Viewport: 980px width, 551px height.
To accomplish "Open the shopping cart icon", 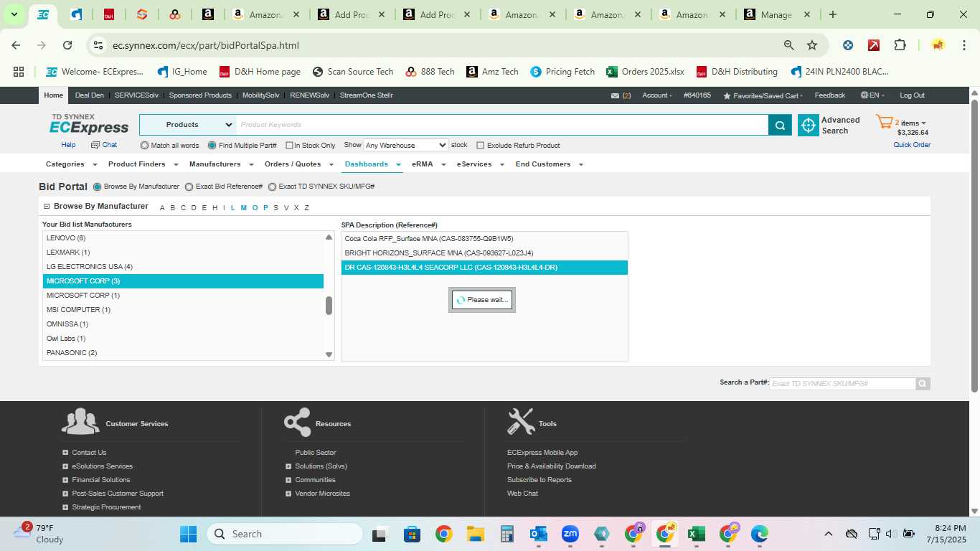I will tap(884, 122).
